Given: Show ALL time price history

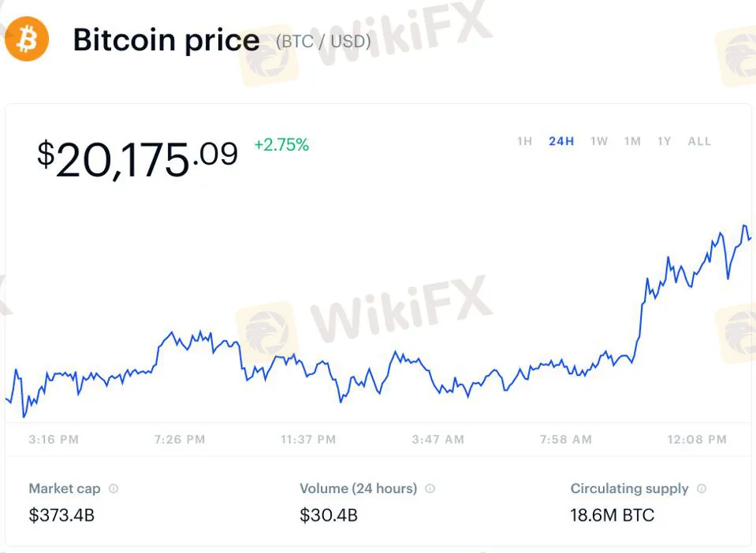Looking at the screenshot, I should [x=699, y=142].
